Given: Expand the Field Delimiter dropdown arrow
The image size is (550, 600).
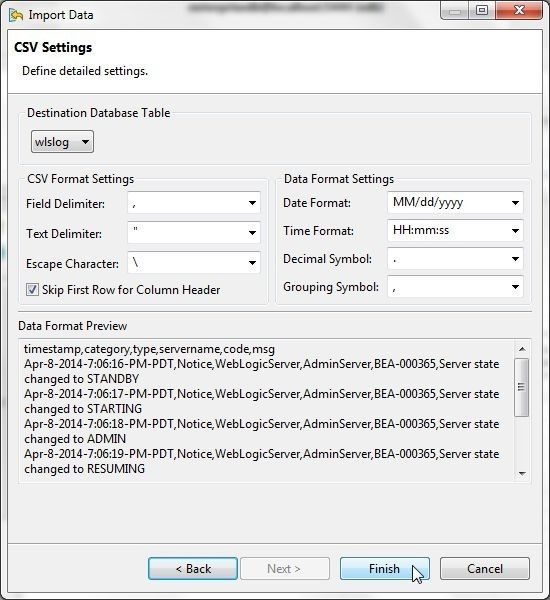Looking at the screenshot, I should click(252, 203).
